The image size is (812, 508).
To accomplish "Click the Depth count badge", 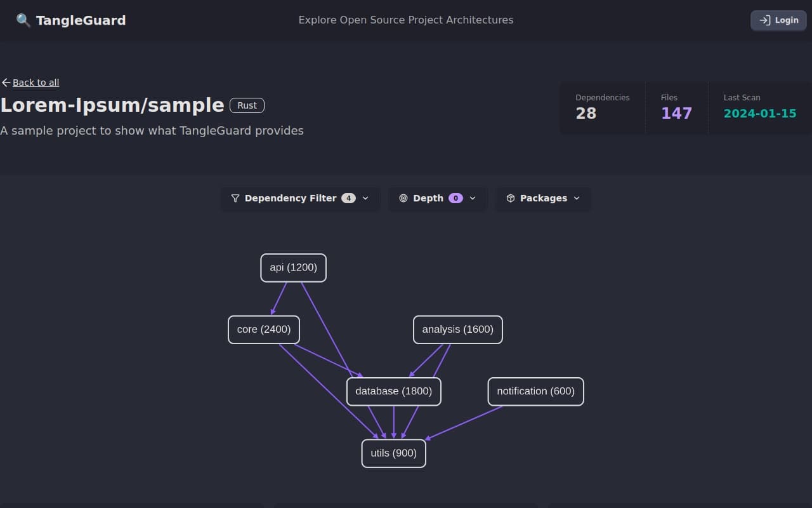I will (x=455, y=198).
